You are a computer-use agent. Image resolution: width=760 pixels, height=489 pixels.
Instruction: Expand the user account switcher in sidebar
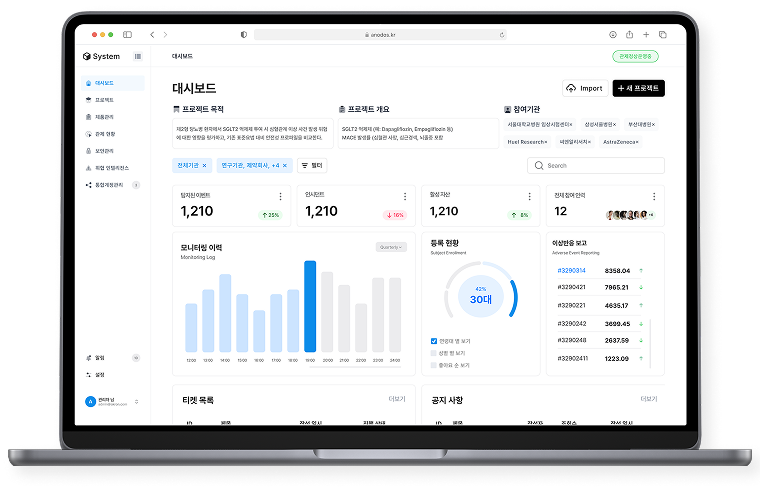coord(137,402)
